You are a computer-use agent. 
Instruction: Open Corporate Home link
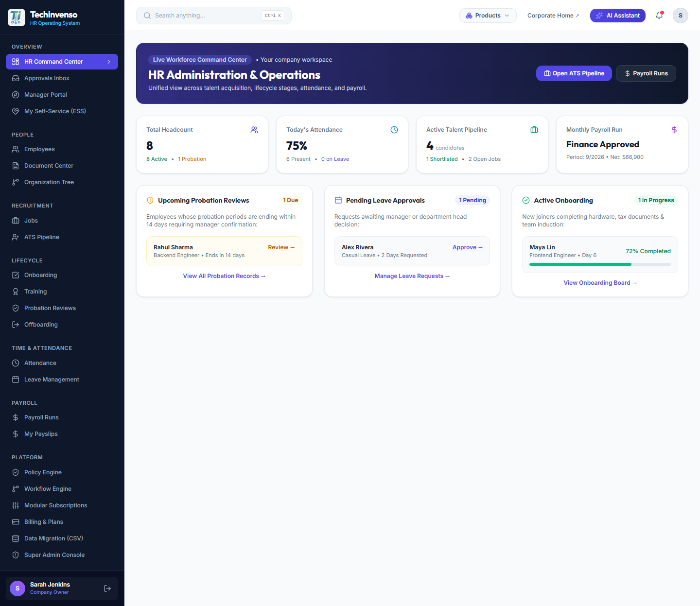pyautogui.click(x=553, y=16)
